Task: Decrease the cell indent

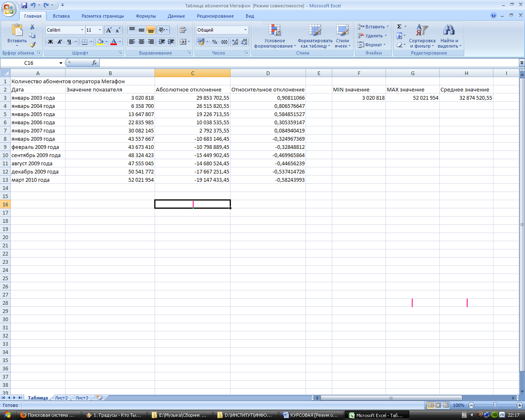Action: click(162, 42)
